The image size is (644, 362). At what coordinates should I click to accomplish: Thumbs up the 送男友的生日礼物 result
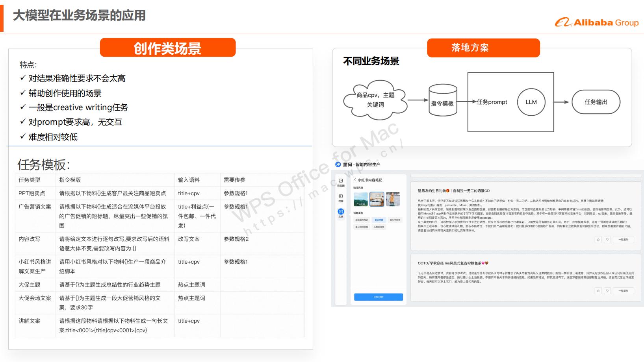point(598,239)
